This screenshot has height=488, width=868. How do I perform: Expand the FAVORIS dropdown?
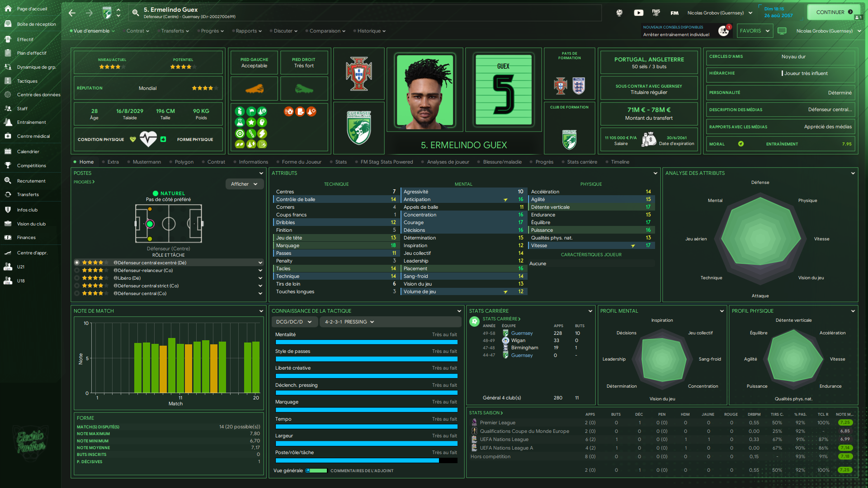[x=754, y=31]
